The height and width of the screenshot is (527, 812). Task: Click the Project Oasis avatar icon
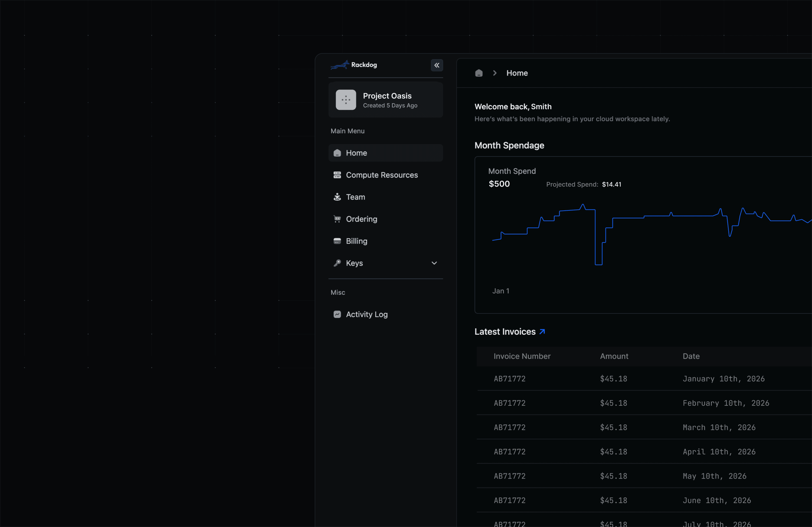pyautogui.click(x=346, y=100)
